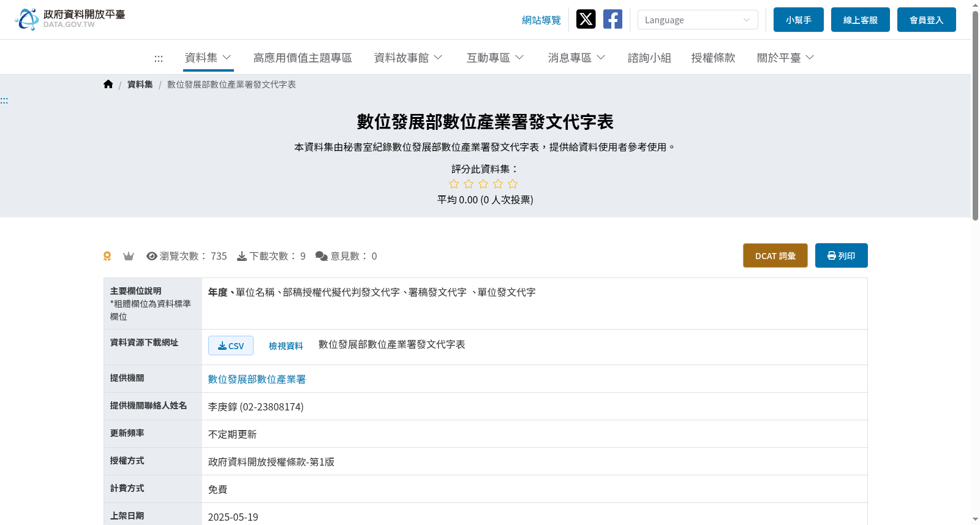
Task: Click the accesskey dots icon in navigation bar
Action: coord(159,58)
